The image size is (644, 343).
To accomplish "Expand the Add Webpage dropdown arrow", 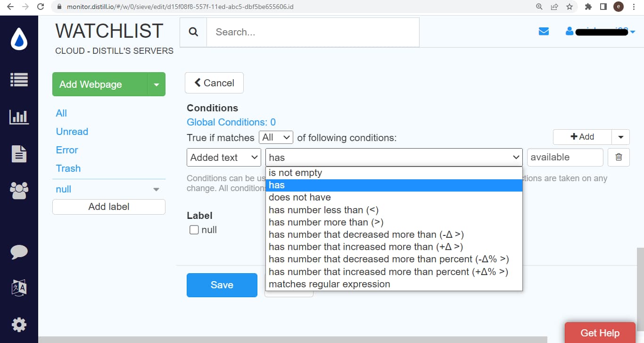I will click(156, 84).
